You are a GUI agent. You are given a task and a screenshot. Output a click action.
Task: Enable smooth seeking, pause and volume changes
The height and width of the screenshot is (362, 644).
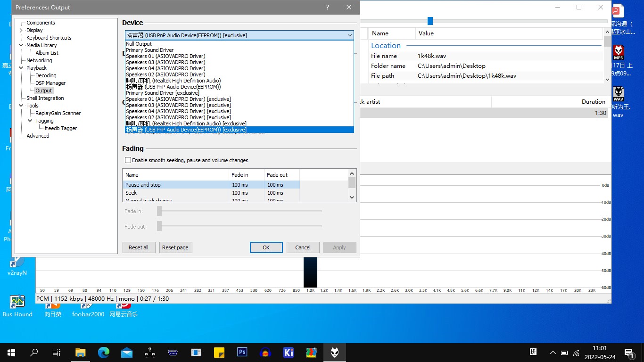128,160
